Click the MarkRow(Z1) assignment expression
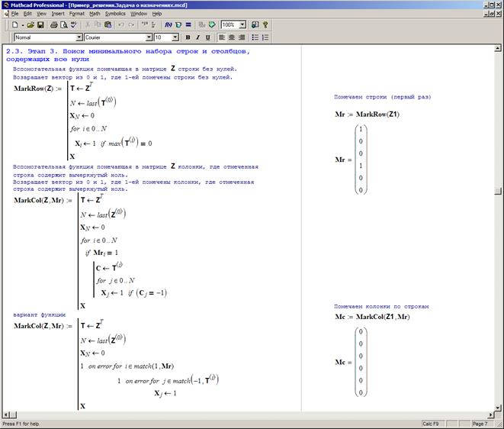This screenshot has height=429, width=504. 367,115
